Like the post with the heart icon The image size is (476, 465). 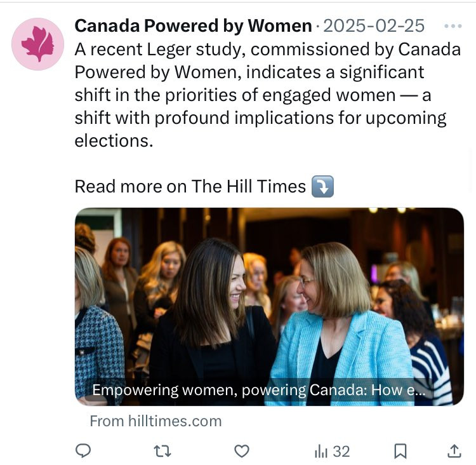pyautogui.click(x=242, y=451)
